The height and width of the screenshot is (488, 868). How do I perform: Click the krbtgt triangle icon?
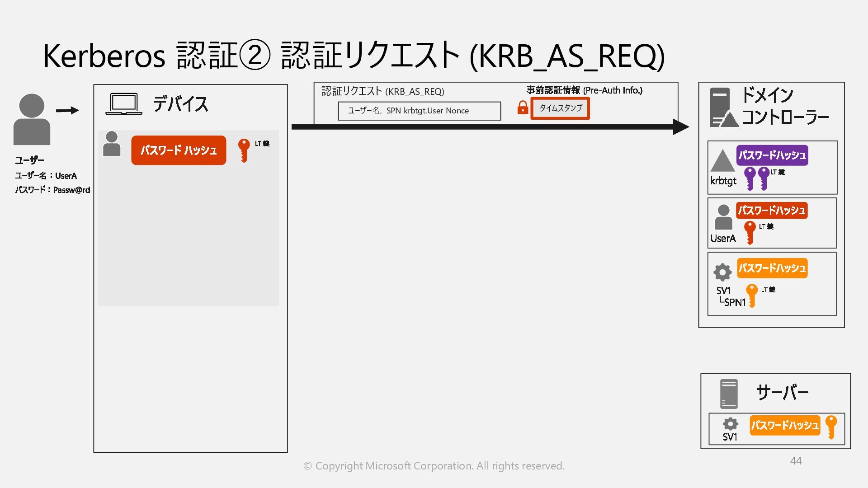722,161
